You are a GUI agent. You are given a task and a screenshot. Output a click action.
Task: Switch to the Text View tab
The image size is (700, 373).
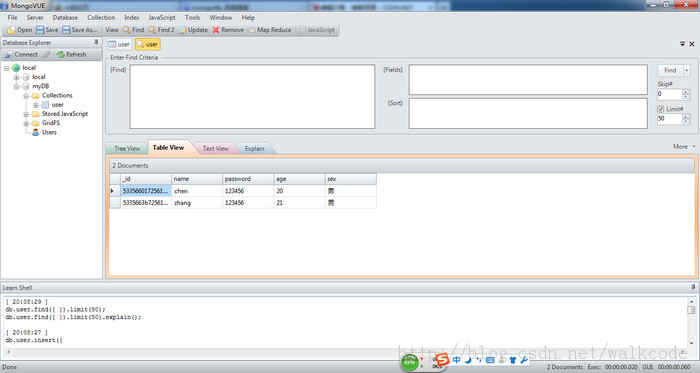(x=216, y=148)
